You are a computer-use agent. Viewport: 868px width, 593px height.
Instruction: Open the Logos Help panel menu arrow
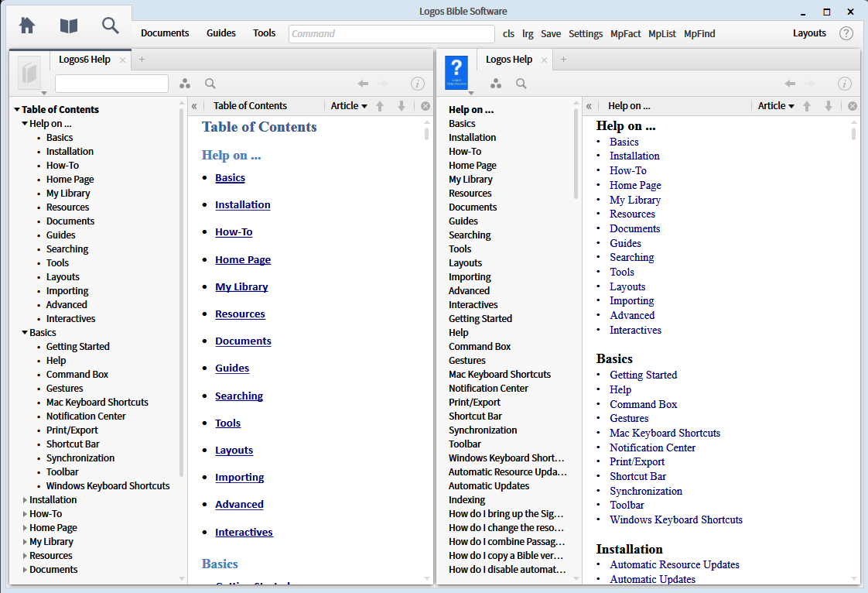471,93
